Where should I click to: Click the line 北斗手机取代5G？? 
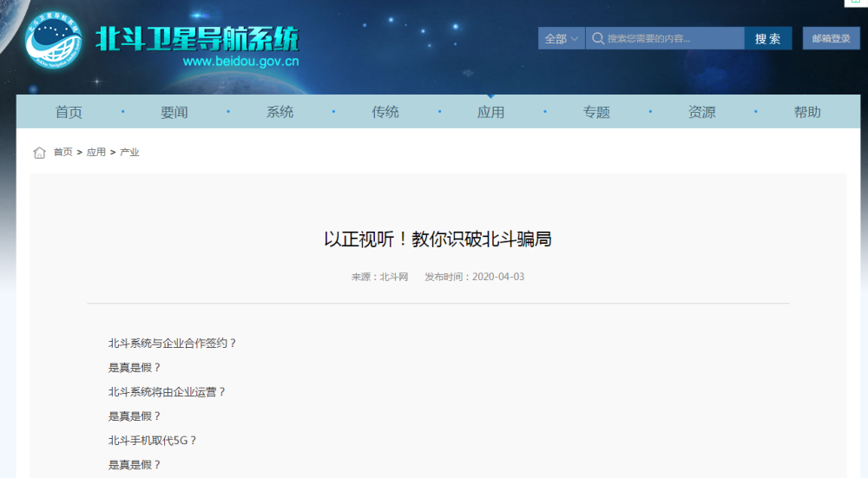tap(152, 441)
